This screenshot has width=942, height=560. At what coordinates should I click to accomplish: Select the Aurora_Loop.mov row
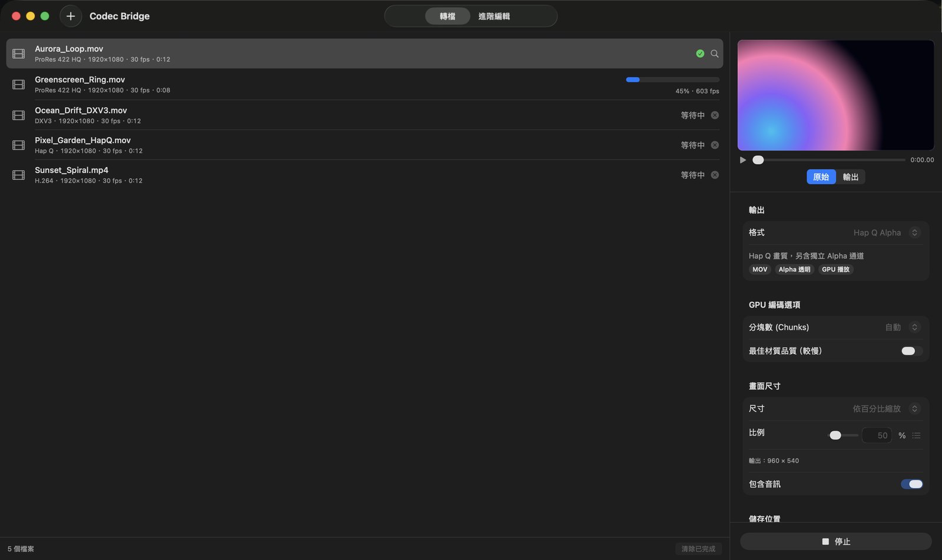tap(364, 54)
